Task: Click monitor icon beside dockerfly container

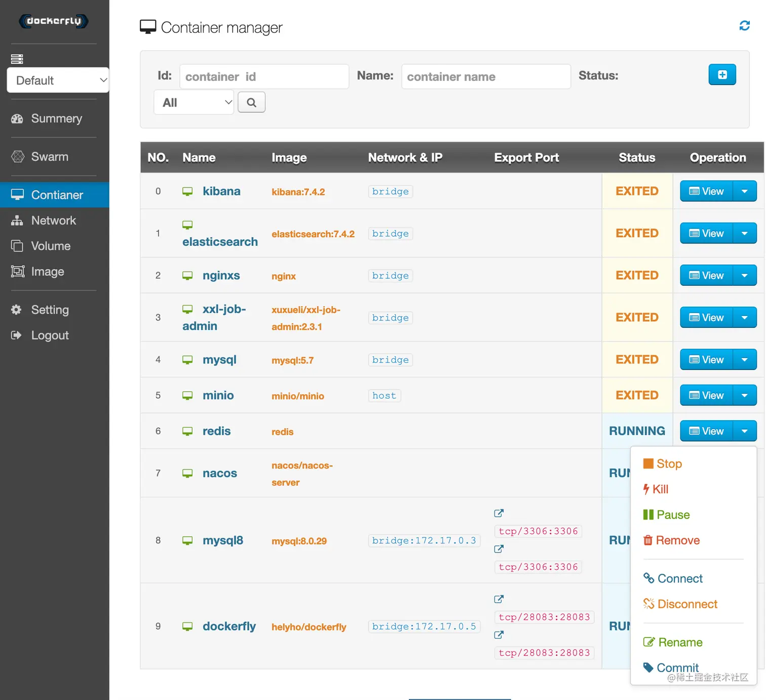Action: (x=187, y=626)
